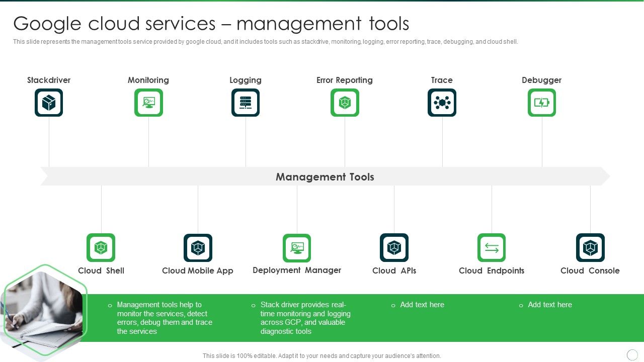Click the Trace network icon
Screen dimensions: 644x362
[x=442, y=103]
